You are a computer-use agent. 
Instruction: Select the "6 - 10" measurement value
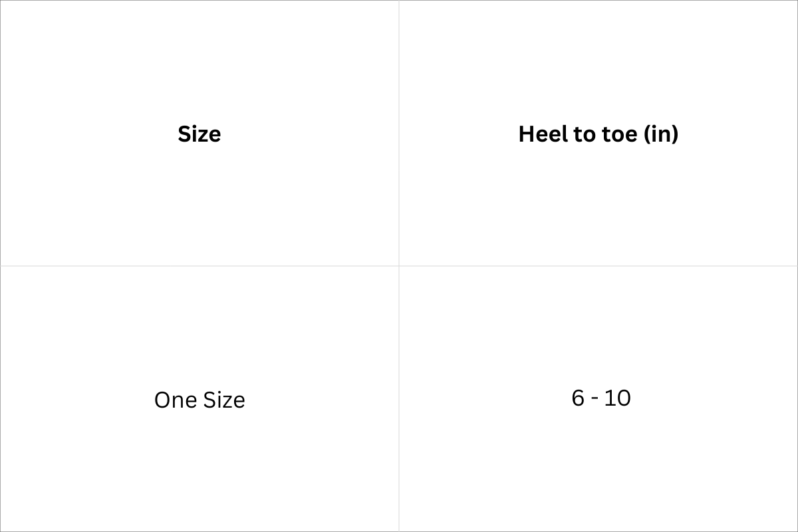point(600,398)
